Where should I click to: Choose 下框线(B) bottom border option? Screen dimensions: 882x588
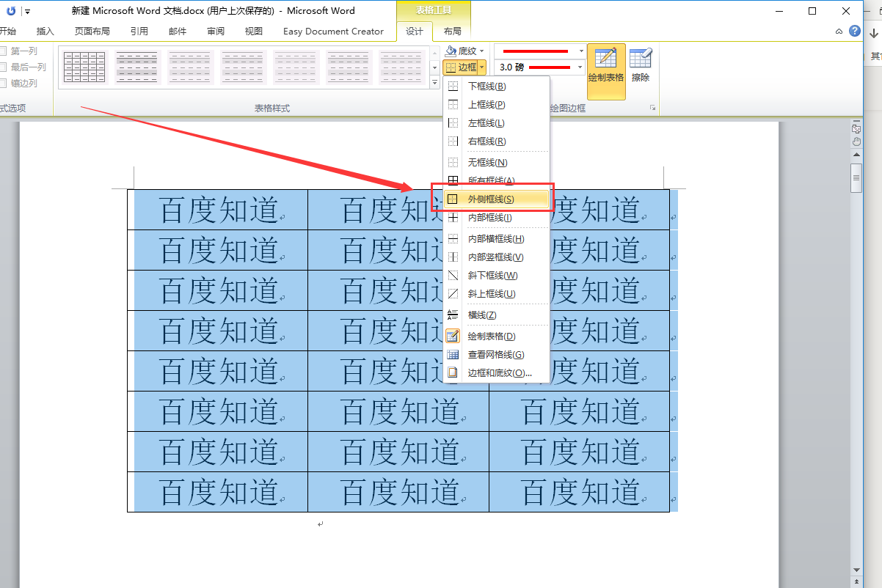click(496, 87)
